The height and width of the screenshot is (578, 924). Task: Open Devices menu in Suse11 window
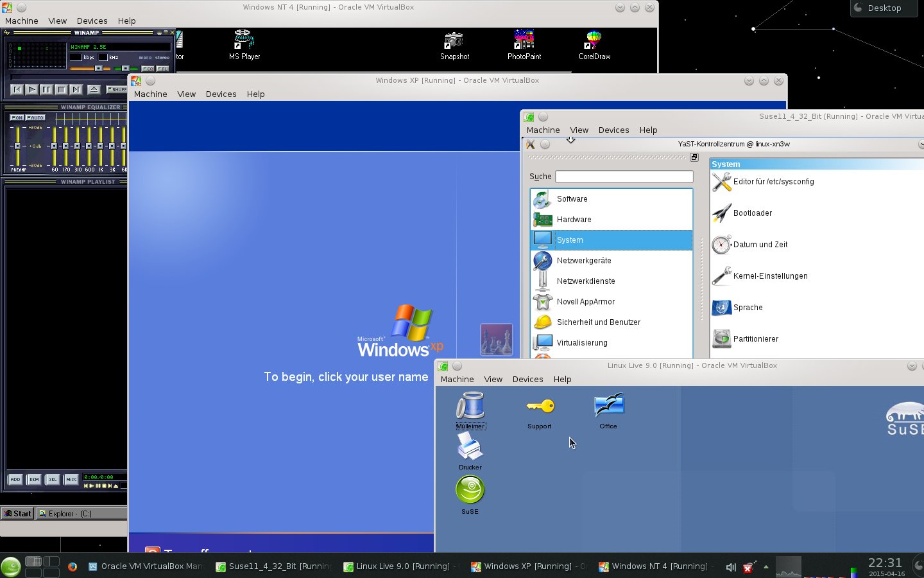point(614,130)
